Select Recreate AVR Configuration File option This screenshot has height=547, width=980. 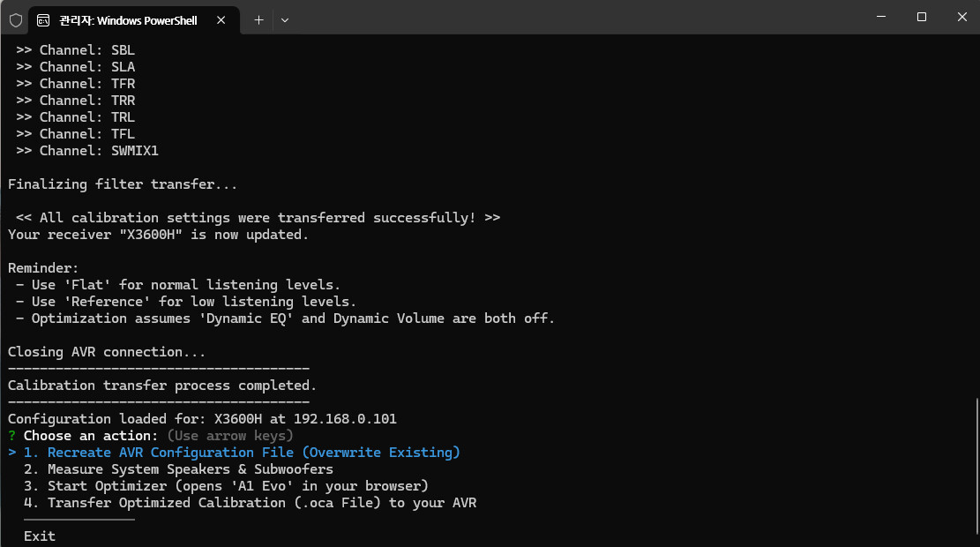point(242,452)
